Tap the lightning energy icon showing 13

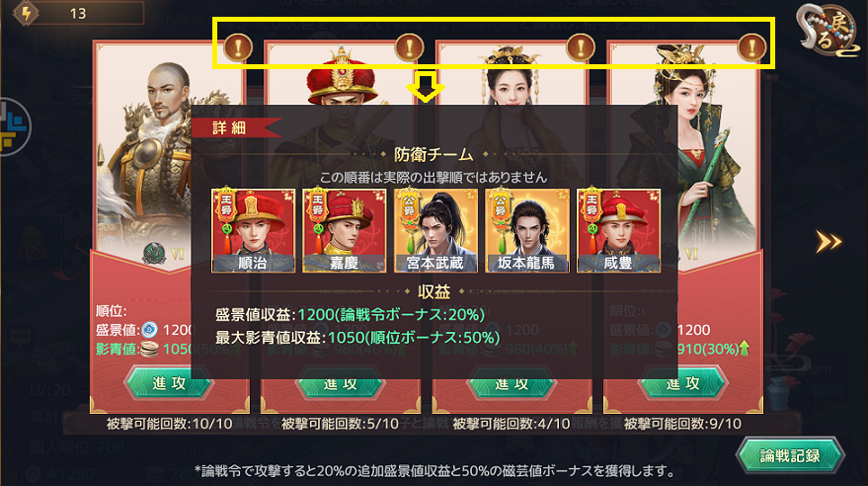pyautogui.click(x=26, y=13)
